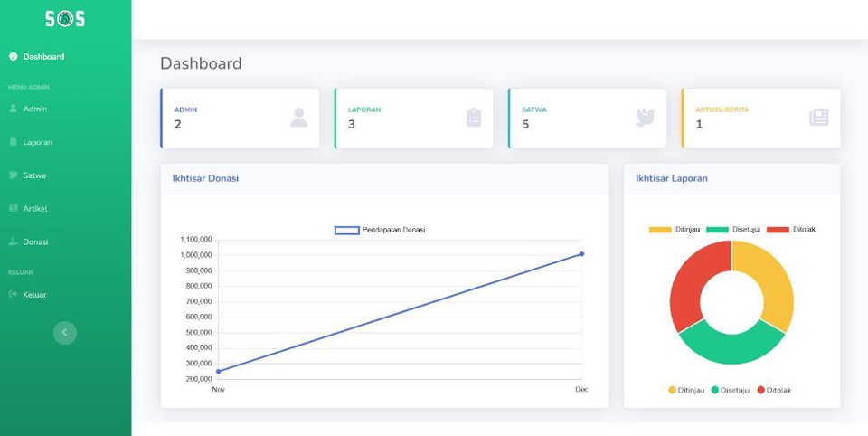Click the green Disetujui donut segment
Image resolution: width=868 pixels, height=436 pixels.
coord(729,349)
